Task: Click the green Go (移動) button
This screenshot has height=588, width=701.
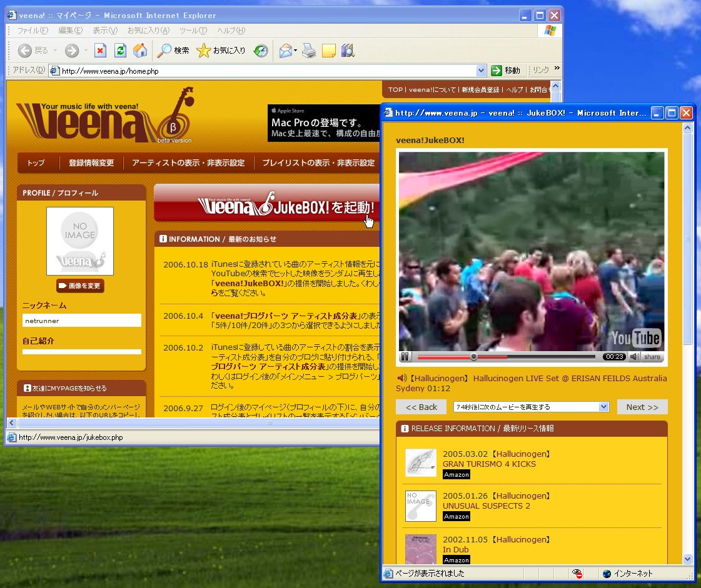Action: click(x=505, y=71)
